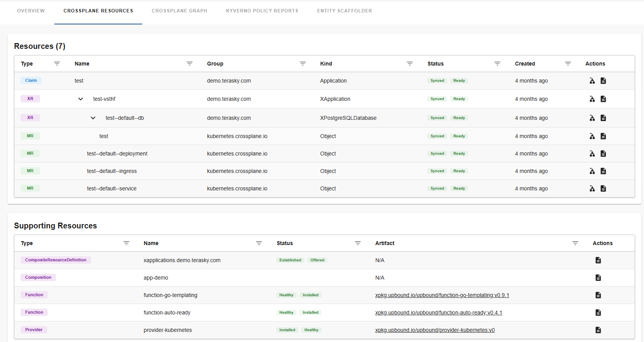View YAML document for test-vsthf row

click(603, 99)
